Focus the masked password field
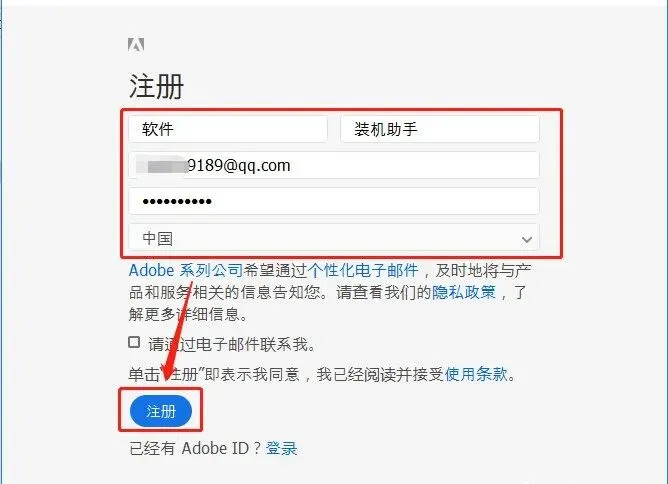 pos(334,201)
